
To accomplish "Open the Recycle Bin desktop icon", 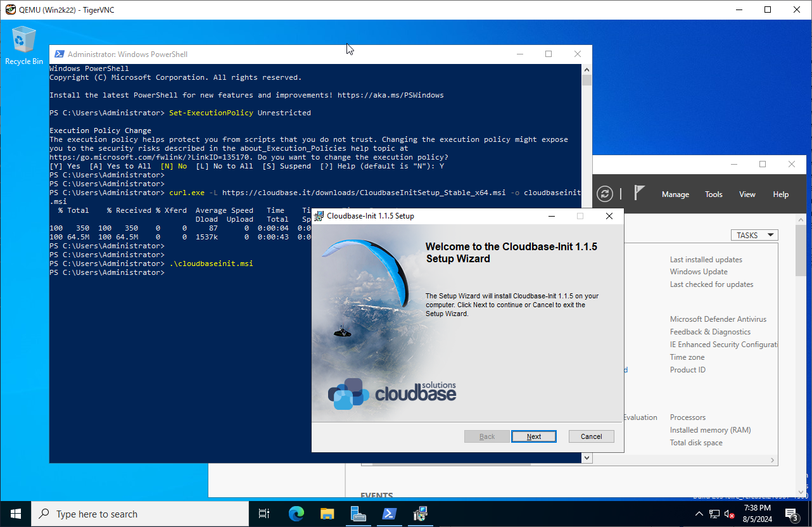I will [x=23, y=46].
